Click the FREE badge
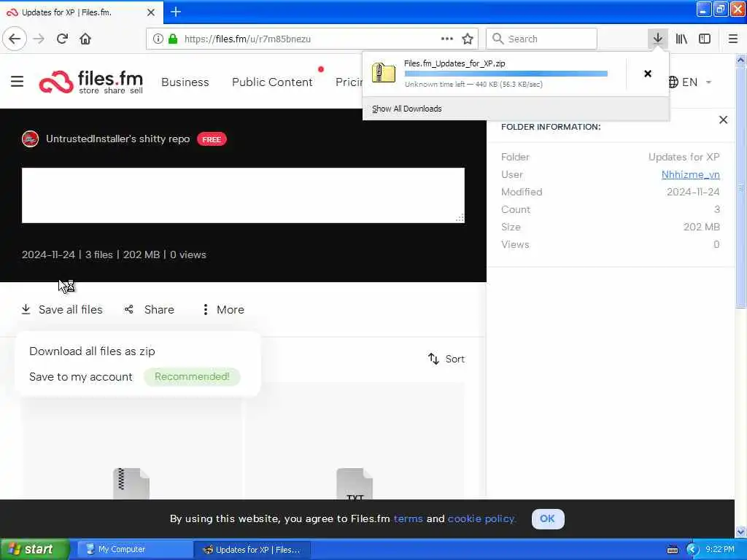Image resolution: width=747 pixels, height=560 pixels. click(212, 139)
